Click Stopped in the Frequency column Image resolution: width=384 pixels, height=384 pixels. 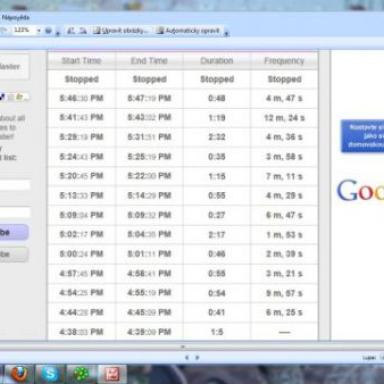[x=284, y=79]
